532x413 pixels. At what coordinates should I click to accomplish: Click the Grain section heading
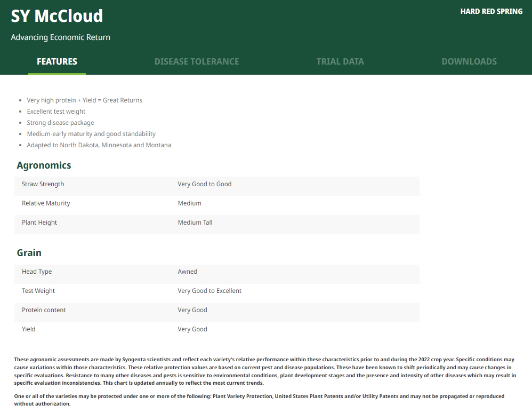click(29, 253)
